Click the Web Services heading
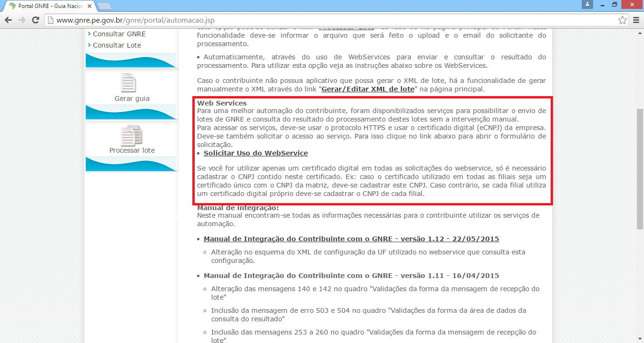644x343 pixels. pyautogui.click(x=222, y=103)
